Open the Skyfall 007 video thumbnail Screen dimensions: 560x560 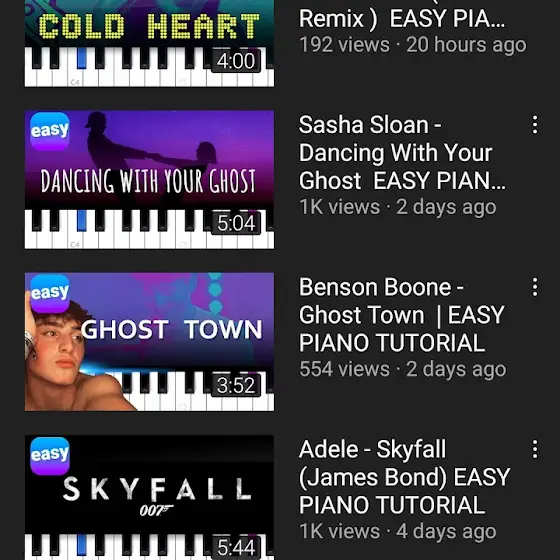coord(149,498)
